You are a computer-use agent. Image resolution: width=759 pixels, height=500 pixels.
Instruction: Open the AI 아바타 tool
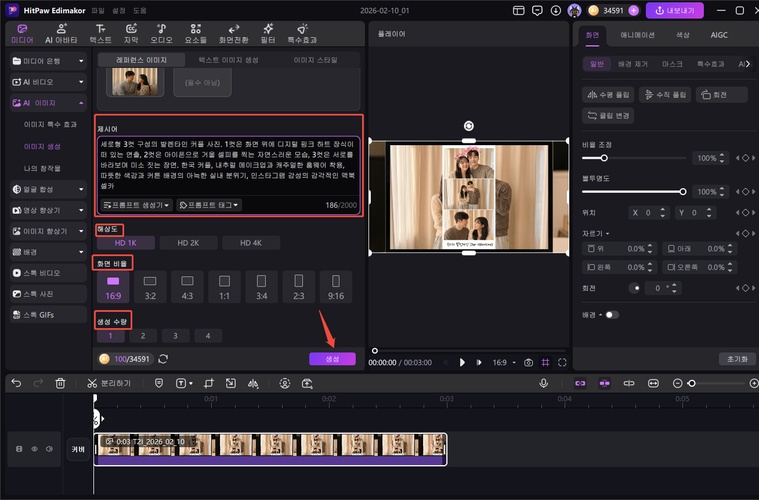61,34
